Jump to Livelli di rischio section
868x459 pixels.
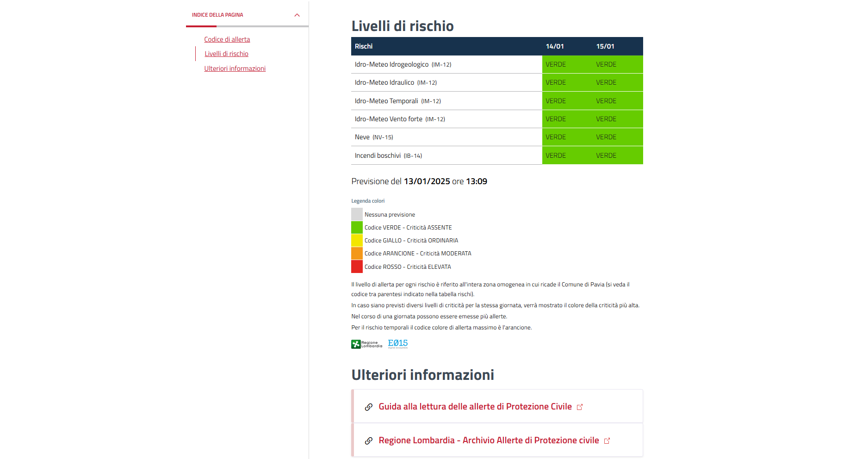point(226,54)
